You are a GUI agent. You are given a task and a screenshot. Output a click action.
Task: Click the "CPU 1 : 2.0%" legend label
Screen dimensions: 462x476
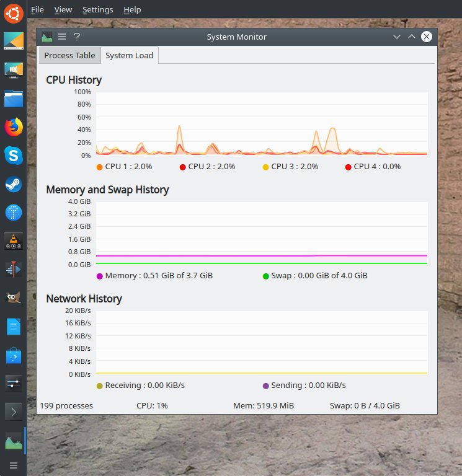point(128,167)
